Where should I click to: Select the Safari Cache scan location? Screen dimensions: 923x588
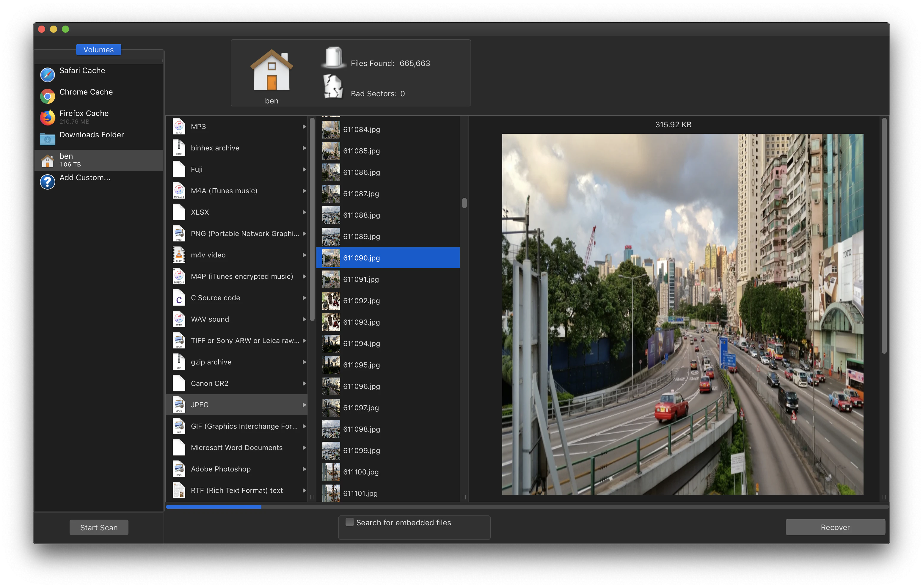(82, 70)
